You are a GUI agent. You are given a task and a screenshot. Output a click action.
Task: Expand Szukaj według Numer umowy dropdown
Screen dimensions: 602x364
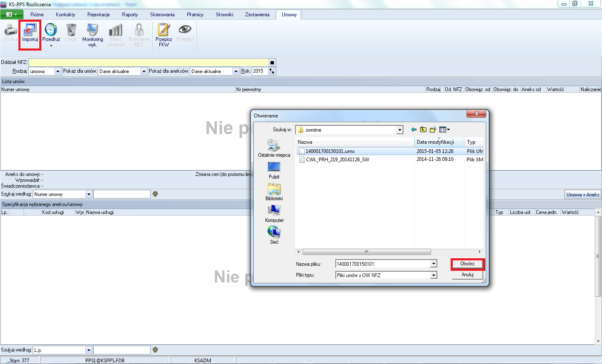[x=89, y=194]
